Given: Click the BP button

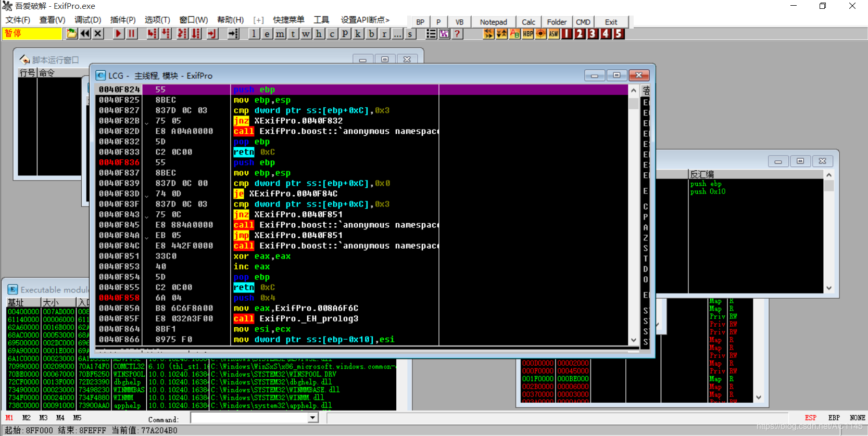Looking at the screenshot, I should [420, 22].
